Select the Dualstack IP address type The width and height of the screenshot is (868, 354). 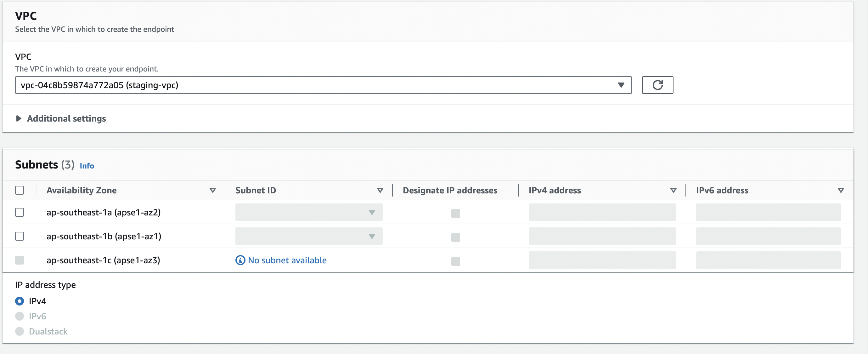point(20,331)
